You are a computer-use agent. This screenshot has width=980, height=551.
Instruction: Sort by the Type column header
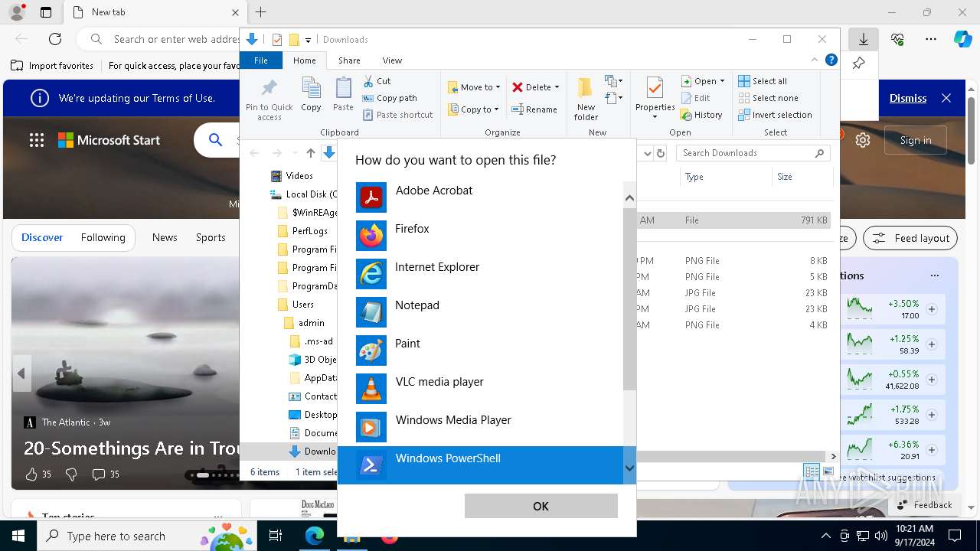(x=726, y=177)
